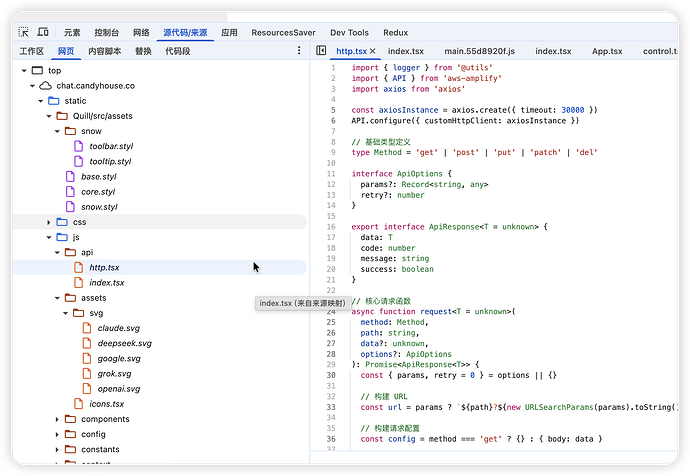The height and width of the screenshot is (476, 690).
Task: Switch to the 网络 panel tab
Action: [141, 33]
